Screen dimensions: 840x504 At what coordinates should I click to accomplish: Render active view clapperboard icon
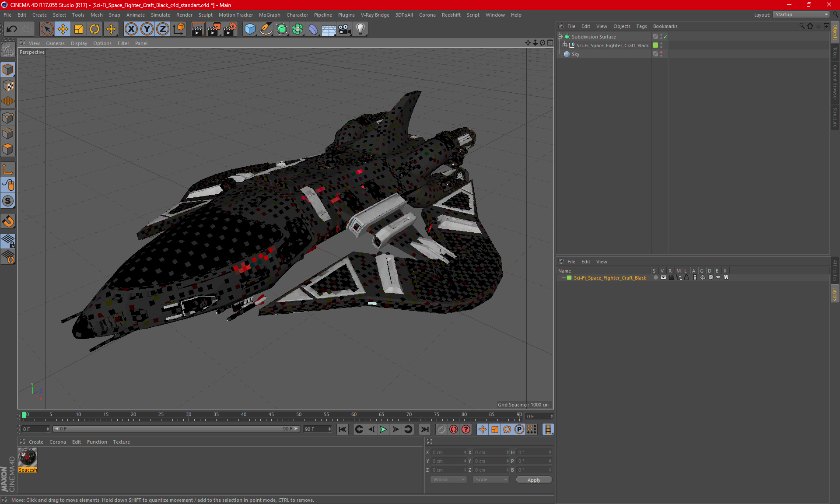click(x=198, y=29)
